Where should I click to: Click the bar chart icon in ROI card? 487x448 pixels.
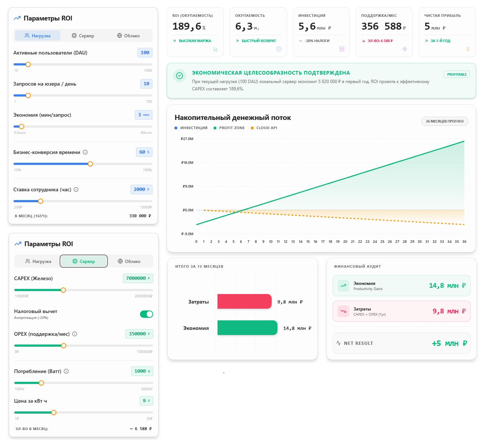tap(215, 49)
